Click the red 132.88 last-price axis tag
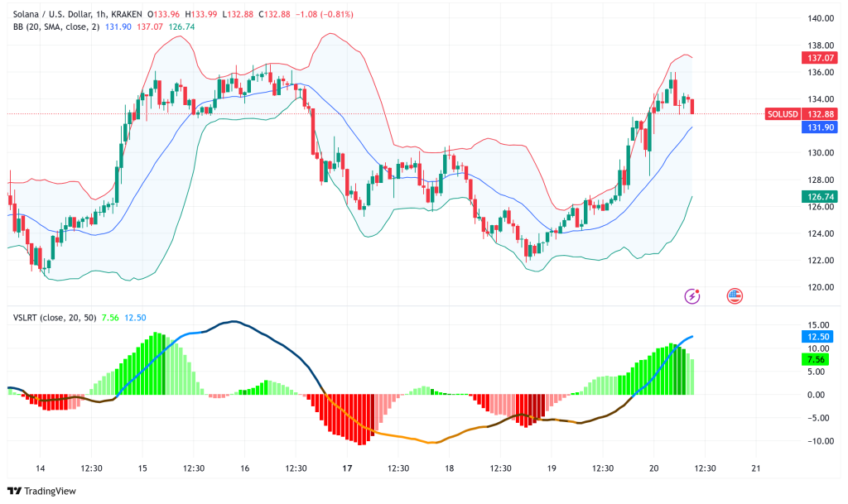The image size is (848, 504). click(x=821, y=114)
